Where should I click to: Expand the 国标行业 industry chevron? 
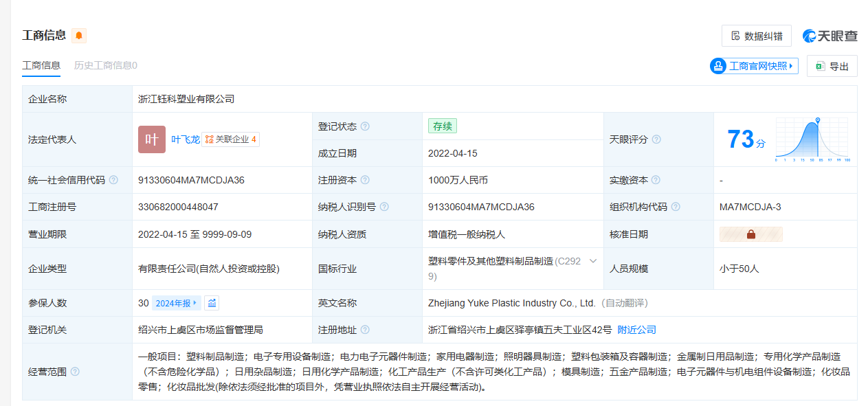point(592,262)
